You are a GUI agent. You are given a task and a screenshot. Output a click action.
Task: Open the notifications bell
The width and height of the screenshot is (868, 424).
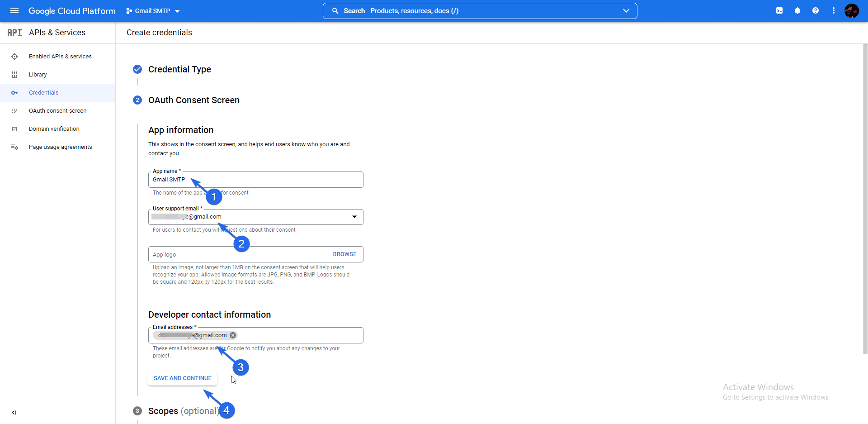click(797, 10)
